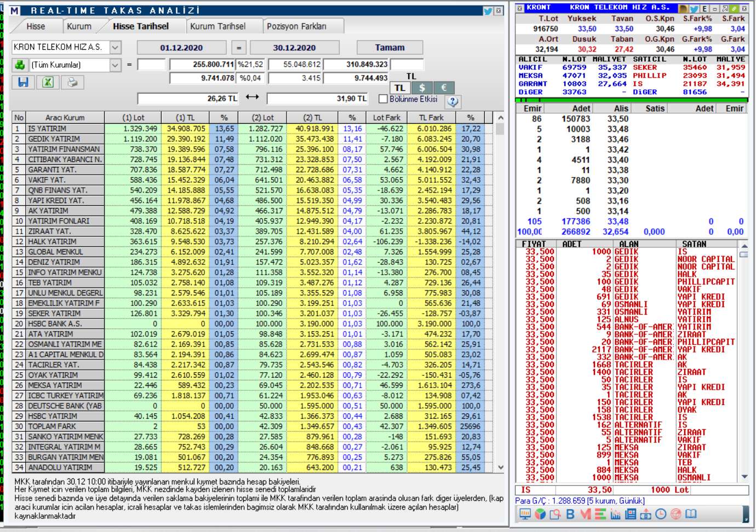Image resolution: width=756 pixels, height=532 pixels.
Task: Open the clock icon in bottom toolbar
Action: coord(661,514)
